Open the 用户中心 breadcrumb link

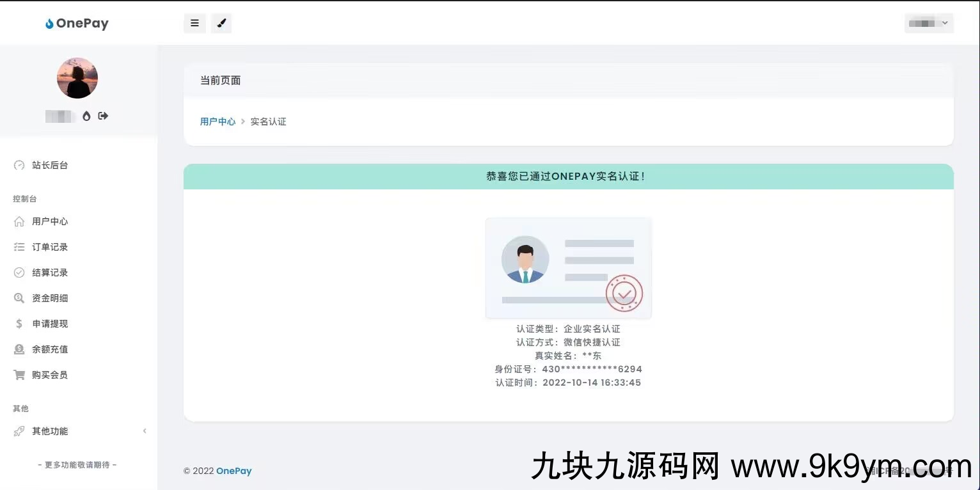tap(217, 121)
